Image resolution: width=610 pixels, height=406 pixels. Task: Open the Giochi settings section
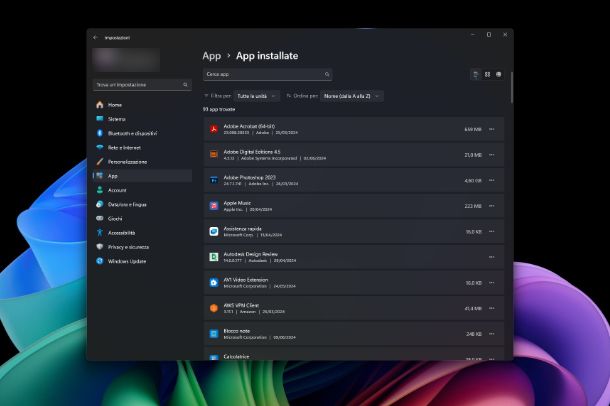coord(142,219)
